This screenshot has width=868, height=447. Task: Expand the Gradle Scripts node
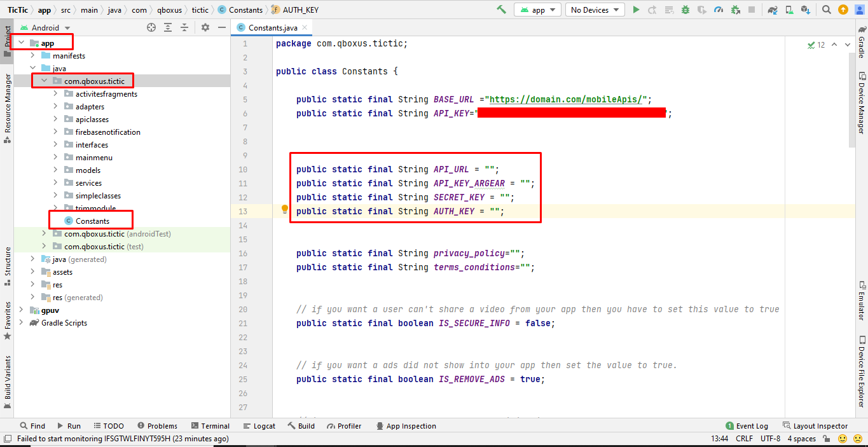[x=21, y=323]
